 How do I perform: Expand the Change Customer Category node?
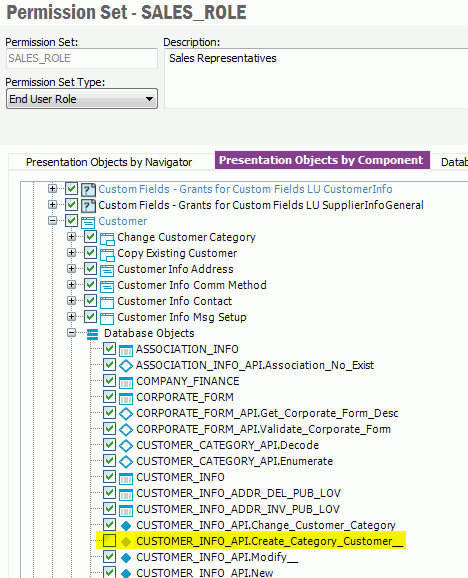(x=71, y=237)
